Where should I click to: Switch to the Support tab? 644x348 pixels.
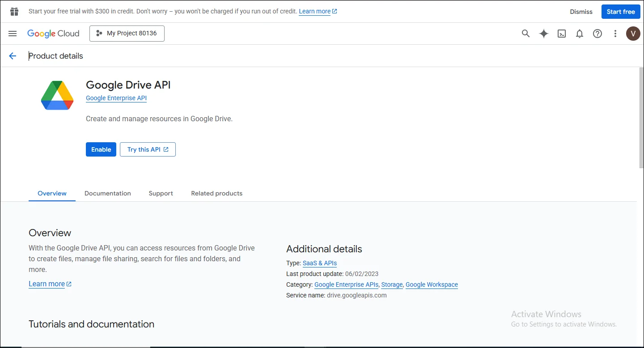(x=161, y=193)
